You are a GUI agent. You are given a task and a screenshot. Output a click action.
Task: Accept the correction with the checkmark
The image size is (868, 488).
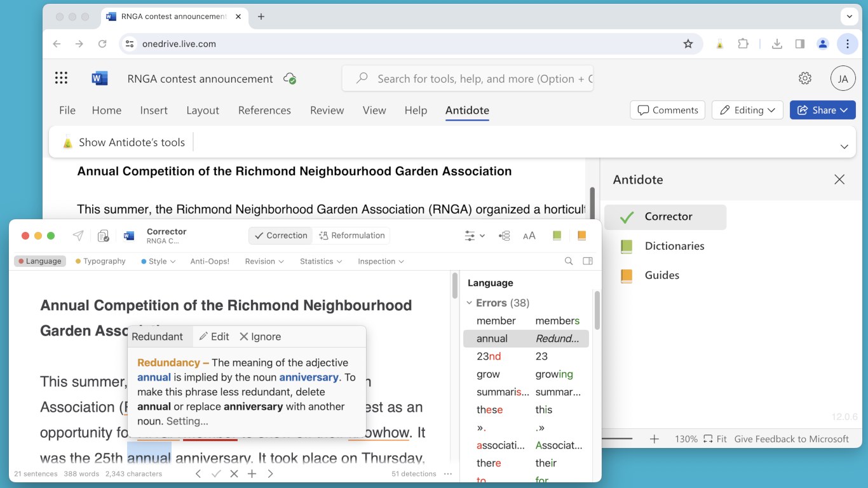(216, 474)
